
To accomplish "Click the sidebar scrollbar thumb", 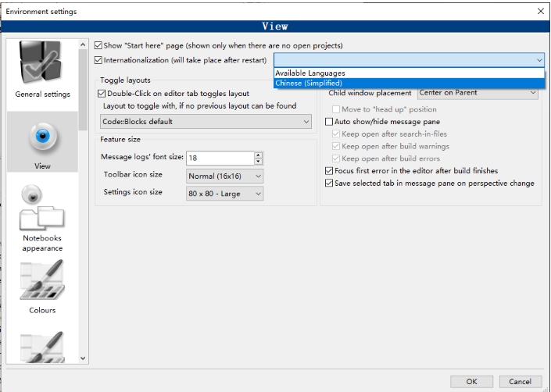I will (x=83, y=90).
